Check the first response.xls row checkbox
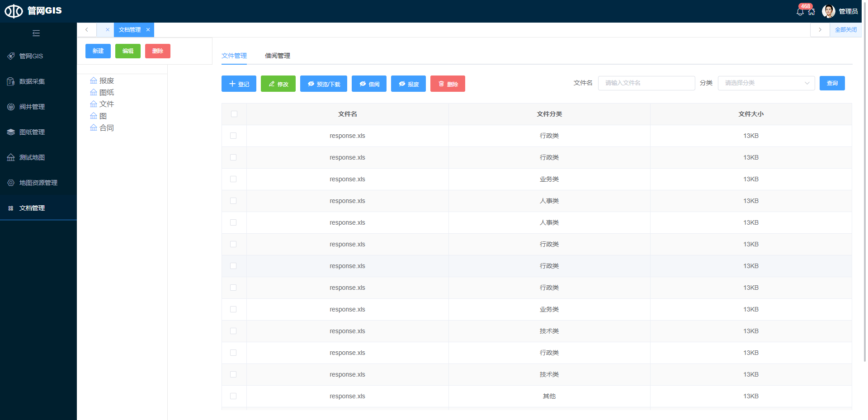This screenshot has width=868, height=420. click(x=233, y=136)
